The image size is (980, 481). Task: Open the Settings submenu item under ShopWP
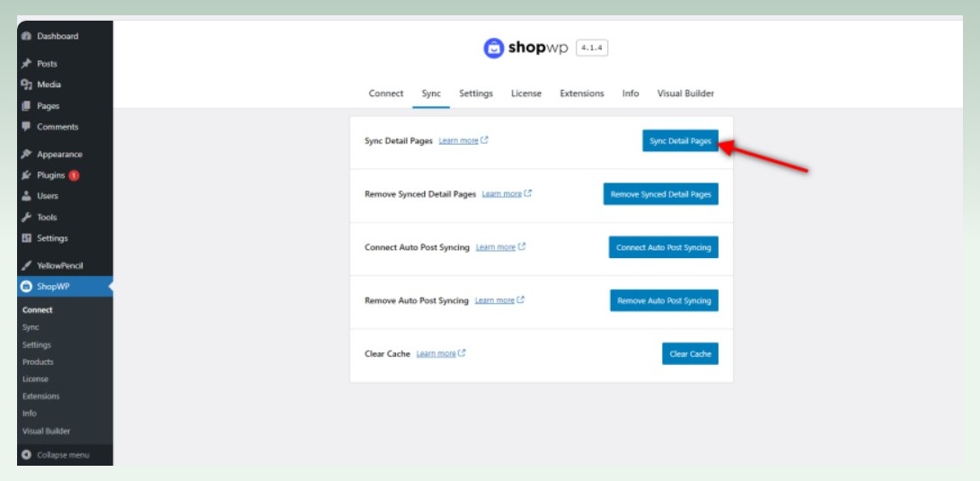point(37,344)
